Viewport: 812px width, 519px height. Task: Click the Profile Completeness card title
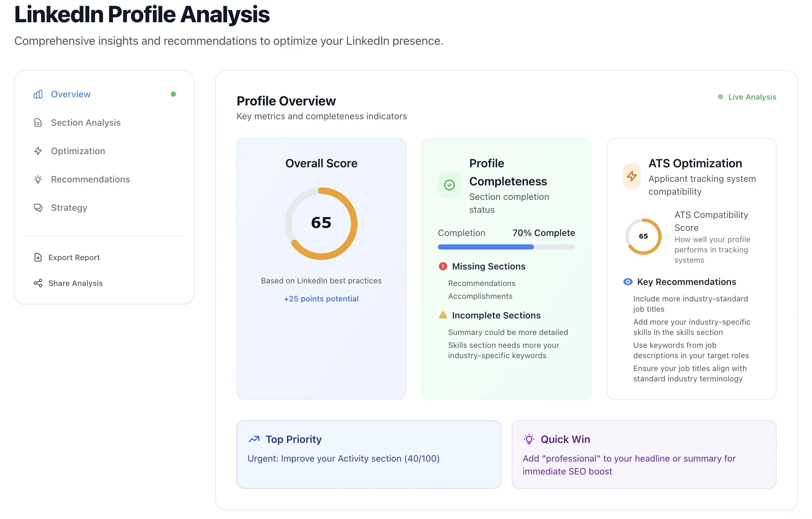coord(508,172)
